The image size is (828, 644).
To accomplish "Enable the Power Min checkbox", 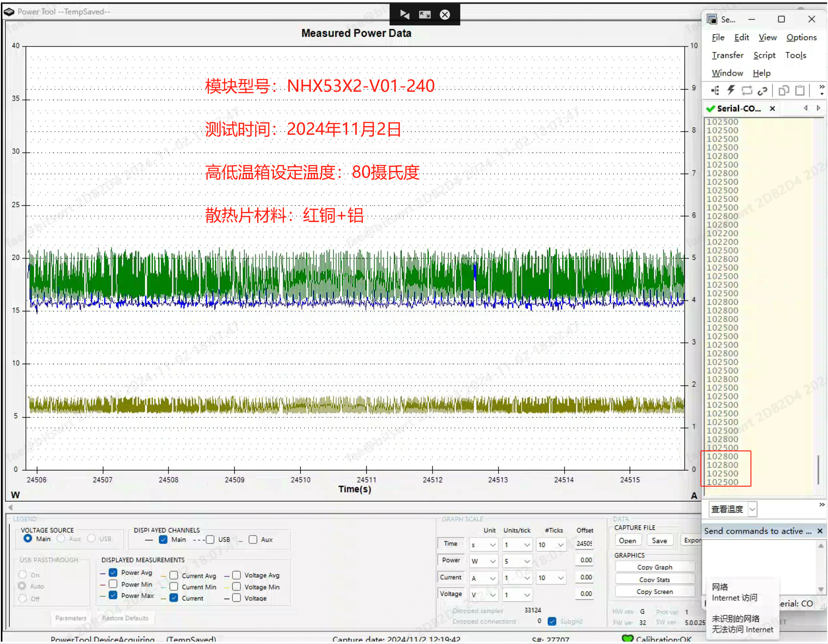I will 113,584.
